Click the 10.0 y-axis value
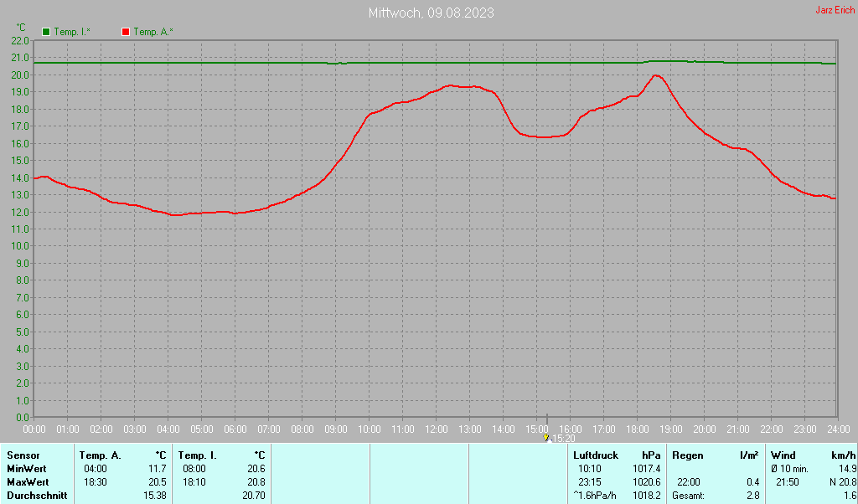The image size is (858, 504). 20,246
